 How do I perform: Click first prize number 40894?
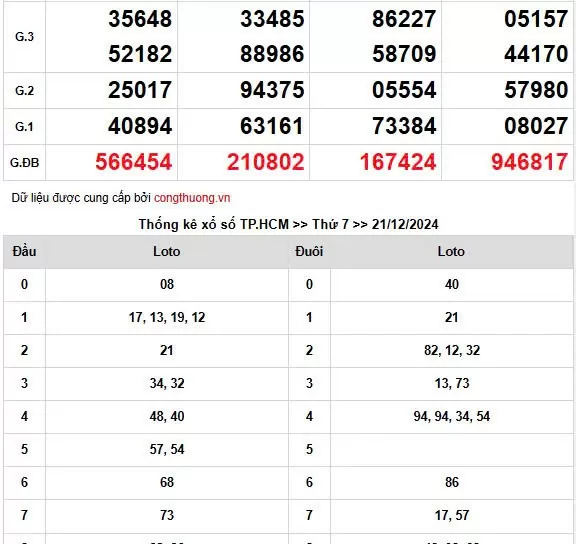140,126
